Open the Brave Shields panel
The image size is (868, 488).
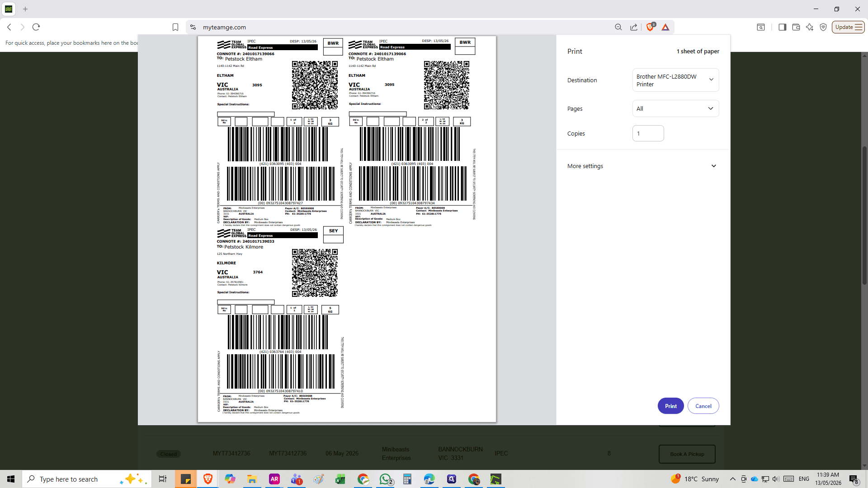(x=651, y=27)
